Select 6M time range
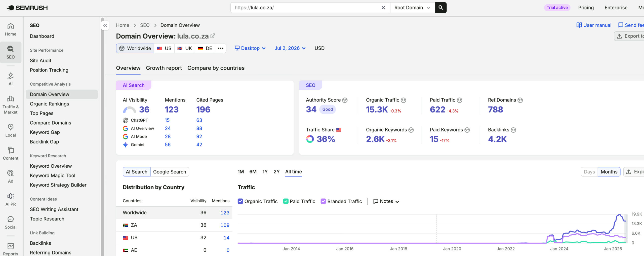 (253, 172)
